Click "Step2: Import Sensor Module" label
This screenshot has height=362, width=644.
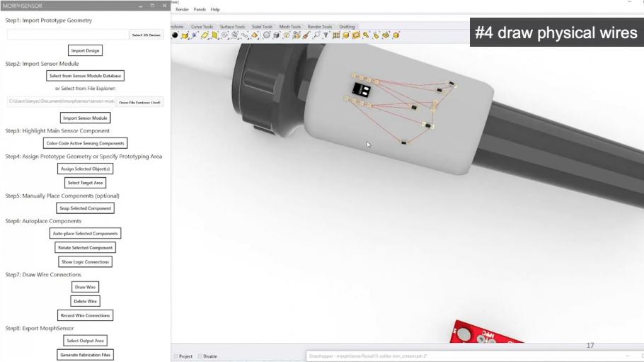pyautogui.click(x=42, y=64)
